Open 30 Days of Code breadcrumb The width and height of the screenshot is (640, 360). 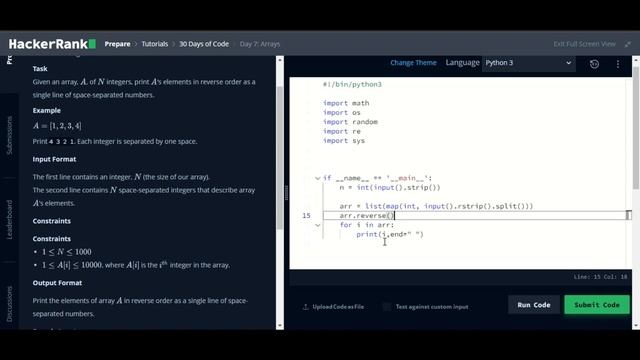coord(204,44)
